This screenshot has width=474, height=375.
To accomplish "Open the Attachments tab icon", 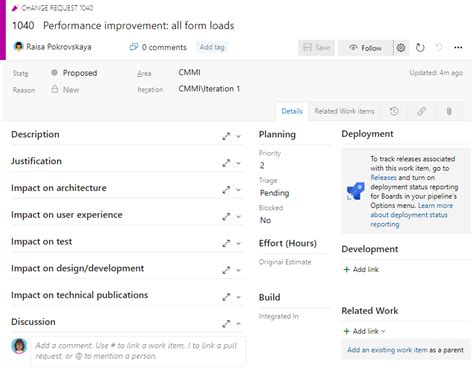I will [x=449, y=111].
